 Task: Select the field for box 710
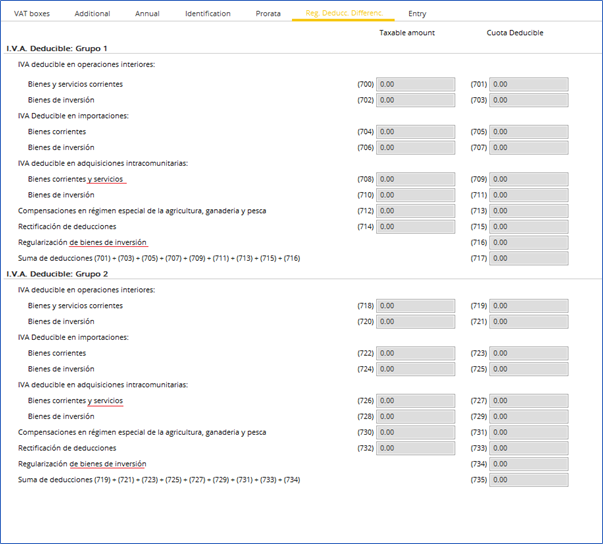(415, 195)
